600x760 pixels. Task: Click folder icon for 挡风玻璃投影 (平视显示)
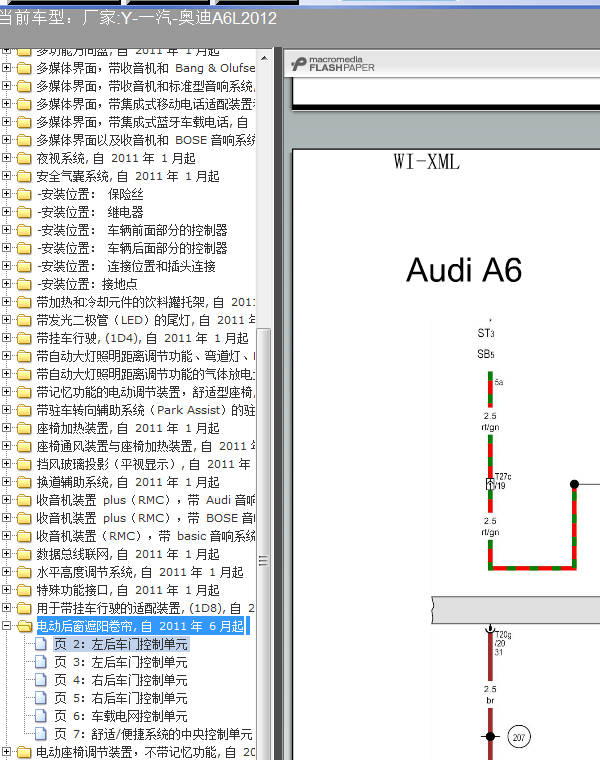[x=24, y=464]
